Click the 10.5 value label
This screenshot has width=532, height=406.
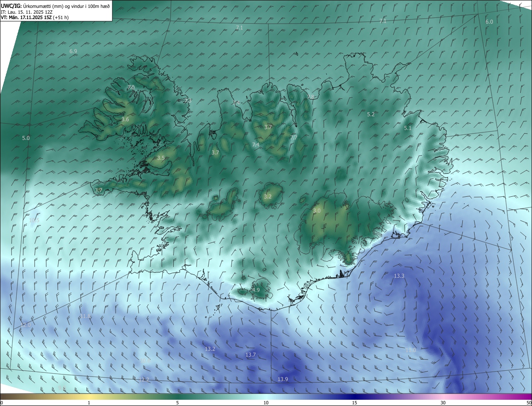click(34, 220)
